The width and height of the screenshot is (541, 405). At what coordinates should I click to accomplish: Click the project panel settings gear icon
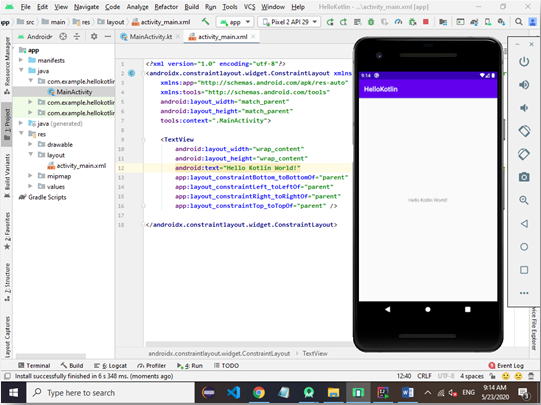point(94,36)
